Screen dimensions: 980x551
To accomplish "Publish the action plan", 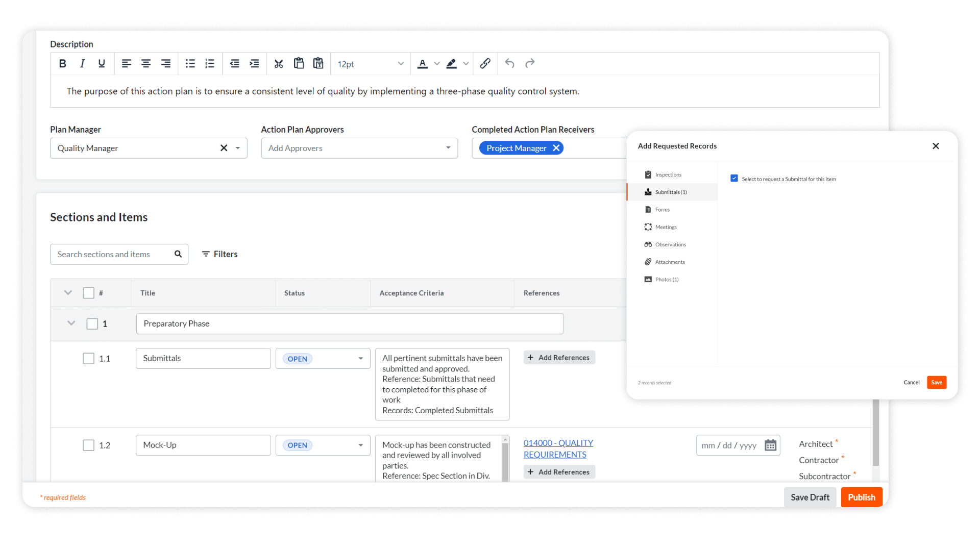I will click(862, 497).
